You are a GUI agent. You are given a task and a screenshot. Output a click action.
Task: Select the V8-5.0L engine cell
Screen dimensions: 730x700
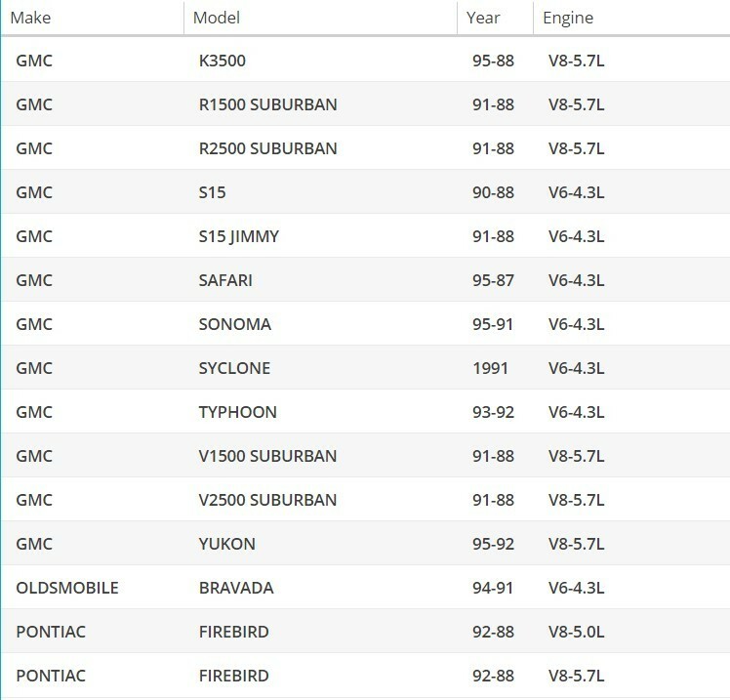[576, 632]
